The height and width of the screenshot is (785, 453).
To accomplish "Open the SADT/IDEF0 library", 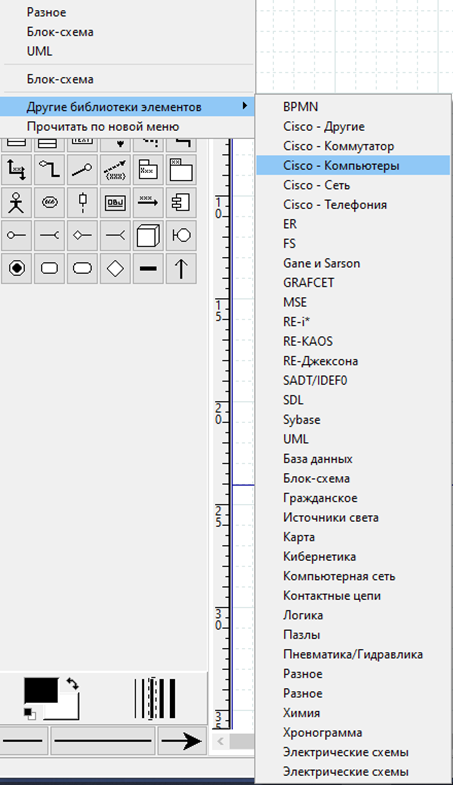I will pyautogui.click(x=353, y=380).
